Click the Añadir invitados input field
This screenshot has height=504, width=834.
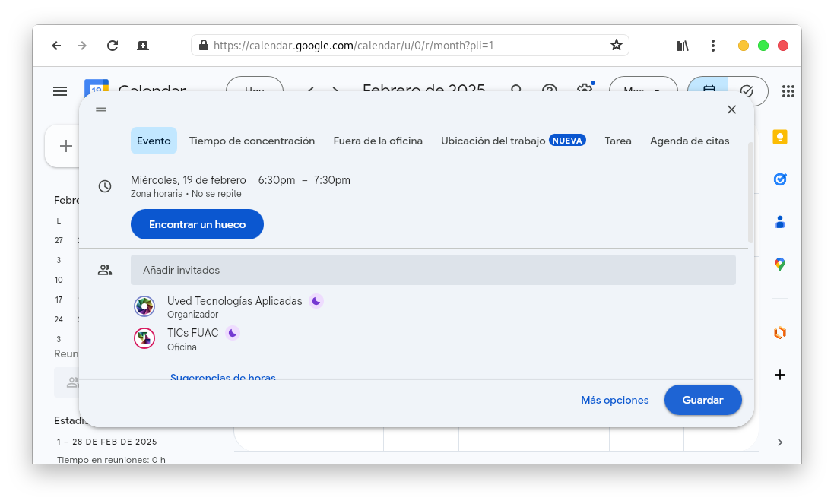point(433,270)
